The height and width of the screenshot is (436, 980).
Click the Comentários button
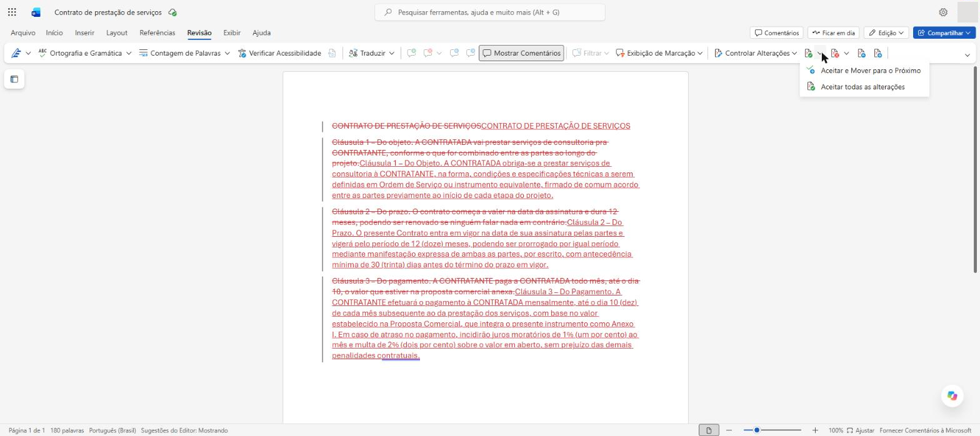[x=777, y=32]
